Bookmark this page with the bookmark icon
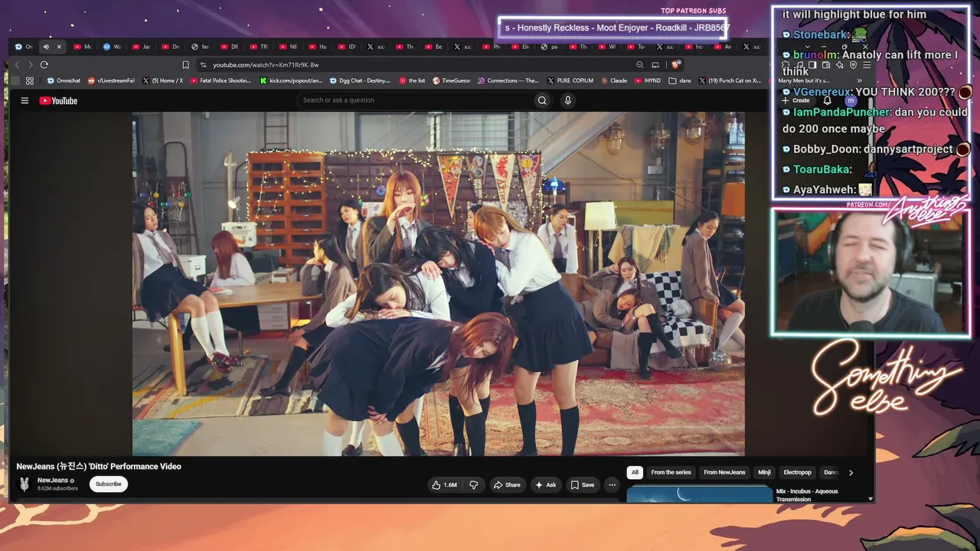 [x=185, y=65]
